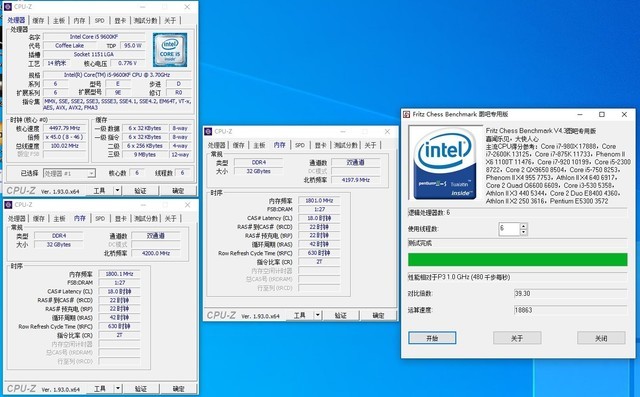This screenshot has width=640, height=397.
Task: Click the Intel Pentium logo in Fritz Chess Benchmark
Action: point(445,163)
